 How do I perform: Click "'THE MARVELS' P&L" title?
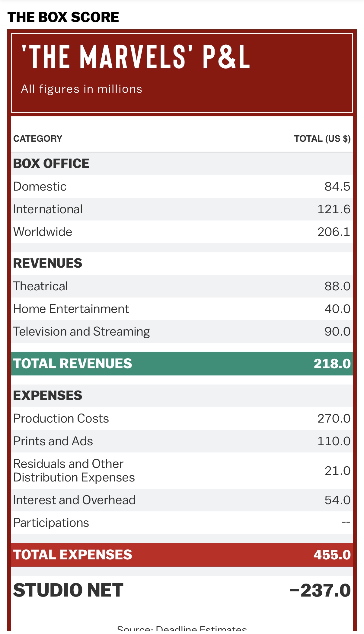[136, 57]
